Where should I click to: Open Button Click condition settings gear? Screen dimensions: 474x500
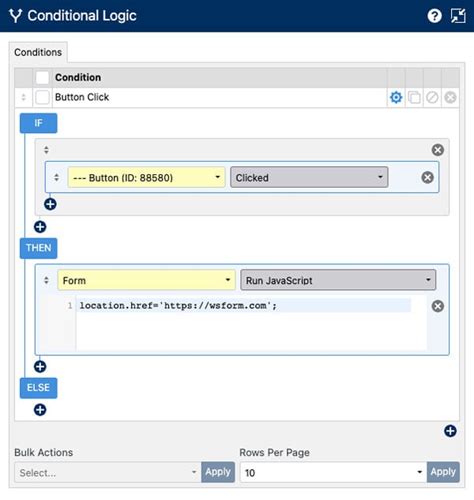pyautogui.click(x=396, y=98)
